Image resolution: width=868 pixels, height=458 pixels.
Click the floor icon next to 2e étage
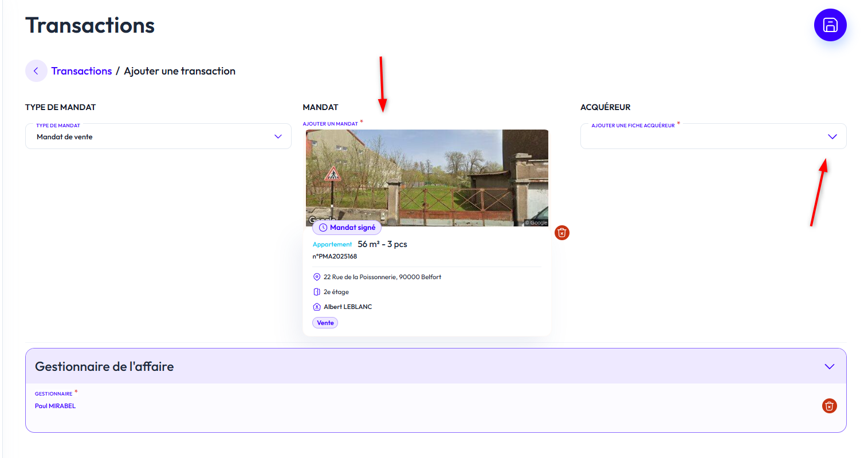317,292
